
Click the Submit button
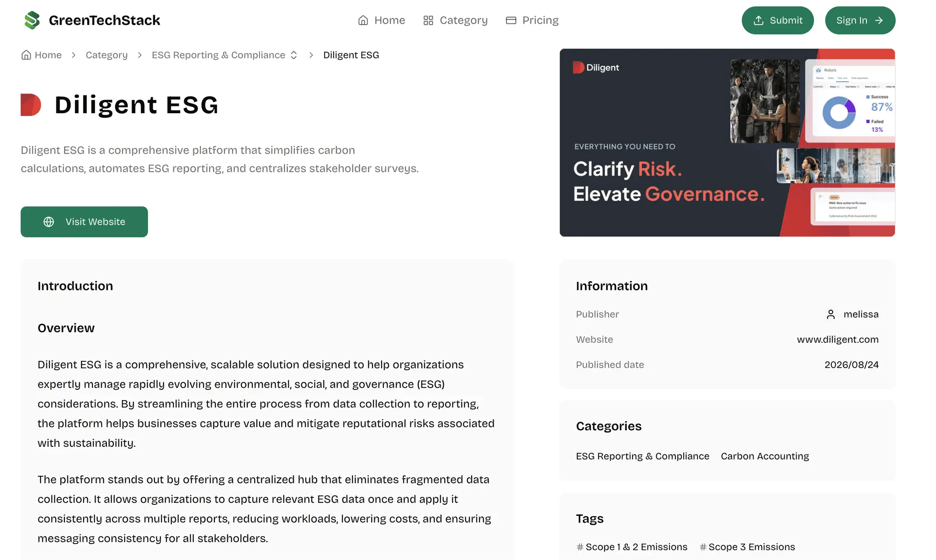tap(777, 20)
